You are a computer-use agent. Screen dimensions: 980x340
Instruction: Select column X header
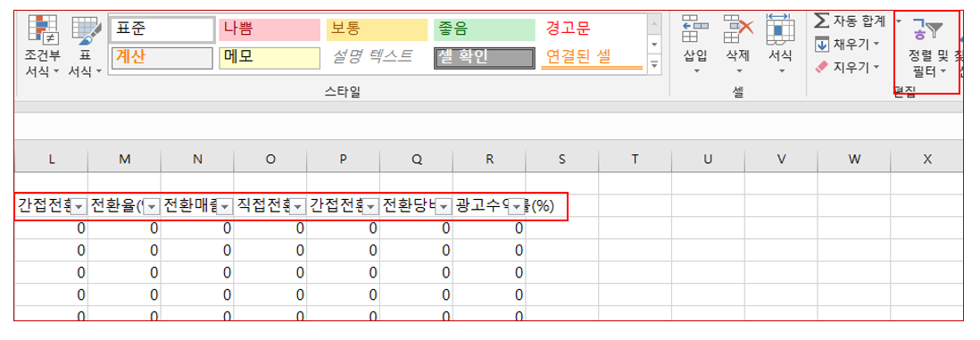[926, 160]
